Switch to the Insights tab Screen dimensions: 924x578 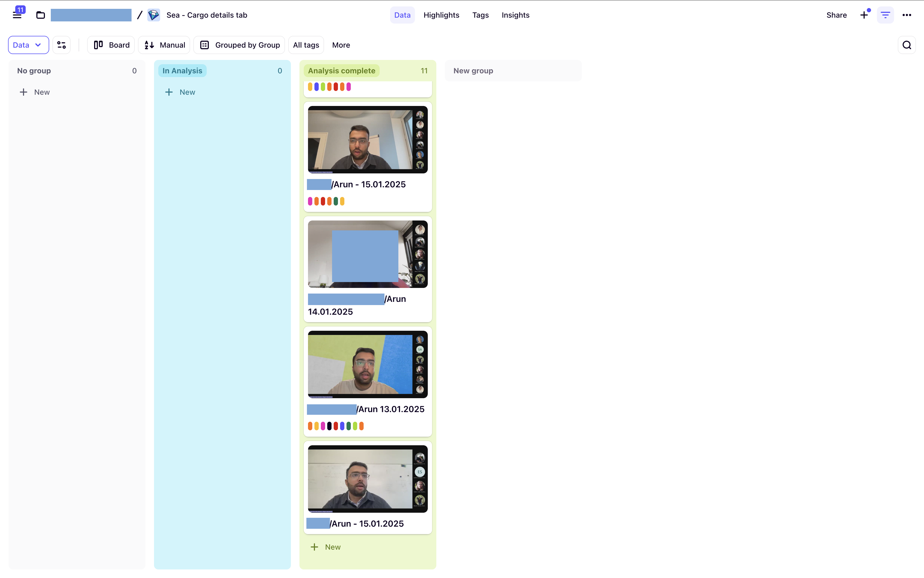(x=515, y=15)
